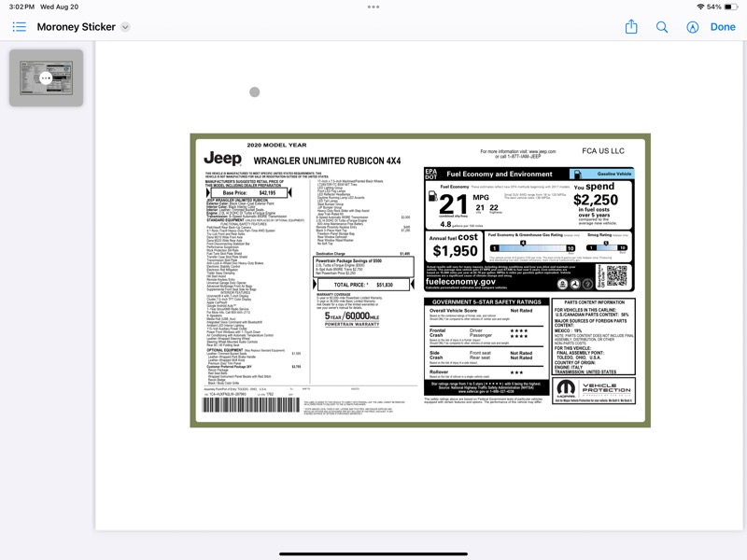The image size is (747, 560).
Task: Enable the Markup pen icon
Action: [692, 27]
